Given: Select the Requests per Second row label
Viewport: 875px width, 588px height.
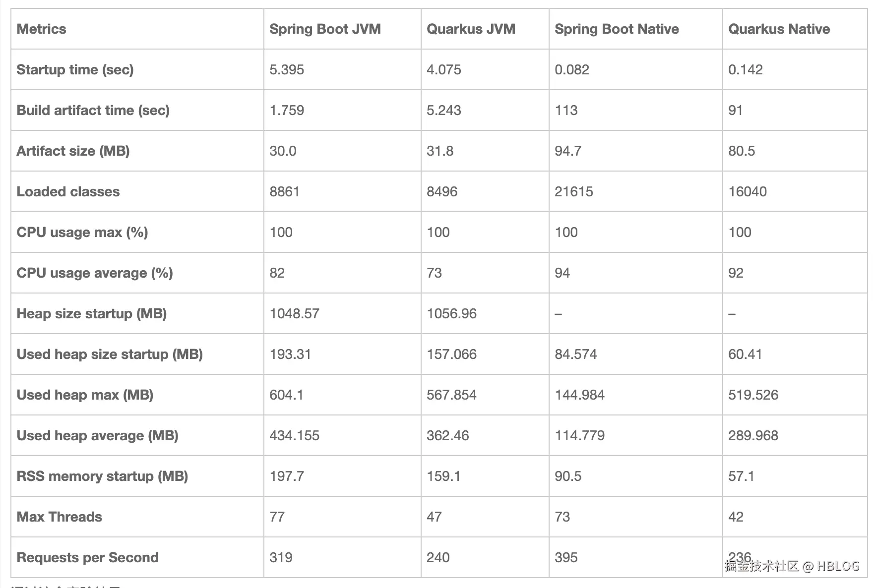Looking at the screenshot, I should click(x=87, y=558).
